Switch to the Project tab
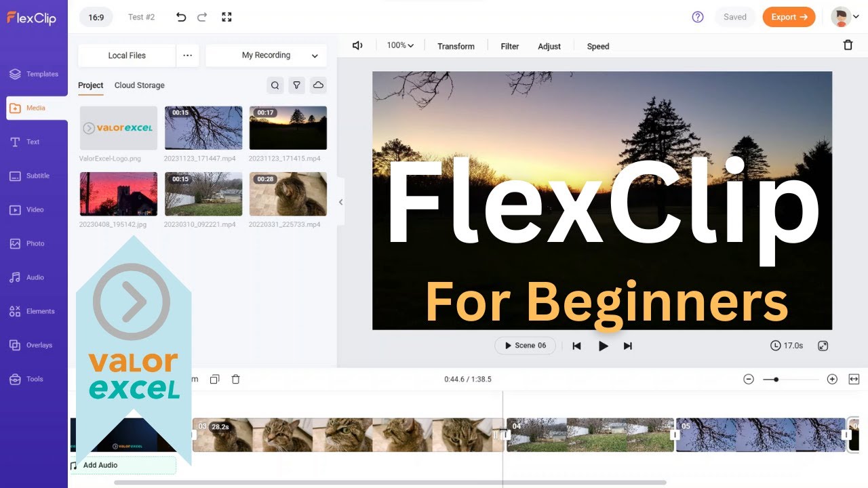This screenshot has width=868, height=488. [x=91, y=85]
